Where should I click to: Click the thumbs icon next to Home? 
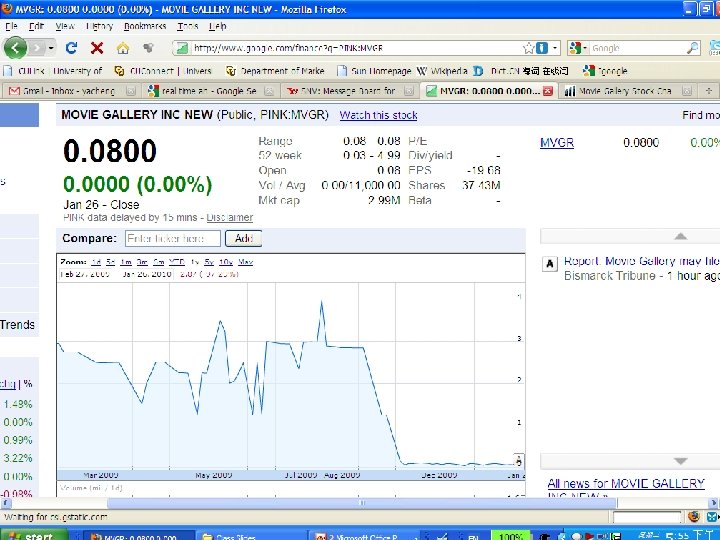click(x=148, y=47)
